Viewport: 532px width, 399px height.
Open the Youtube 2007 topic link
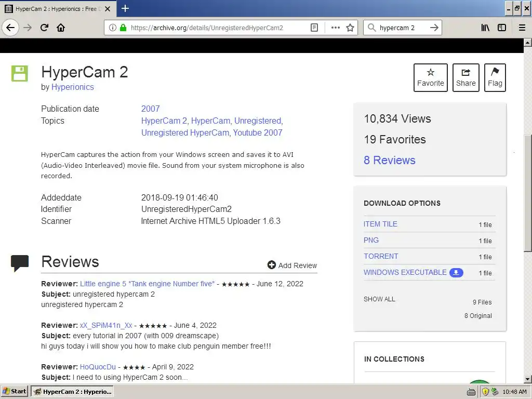coord(258,132)
